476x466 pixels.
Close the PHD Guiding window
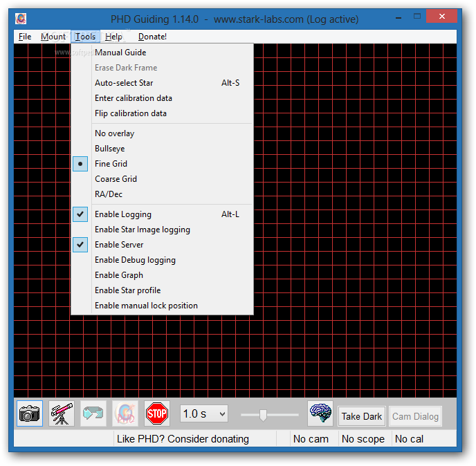(441, 16)
